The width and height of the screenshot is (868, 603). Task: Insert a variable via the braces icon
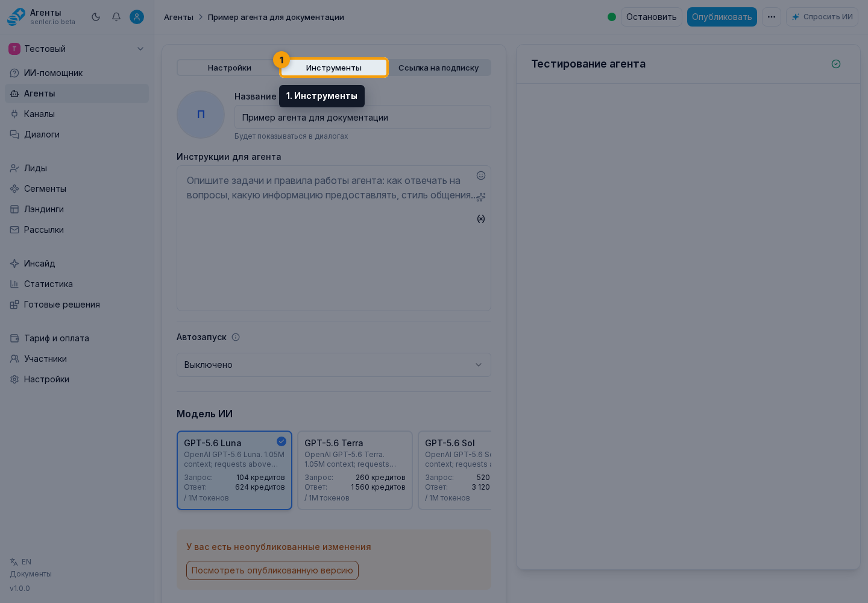point(481,219)
